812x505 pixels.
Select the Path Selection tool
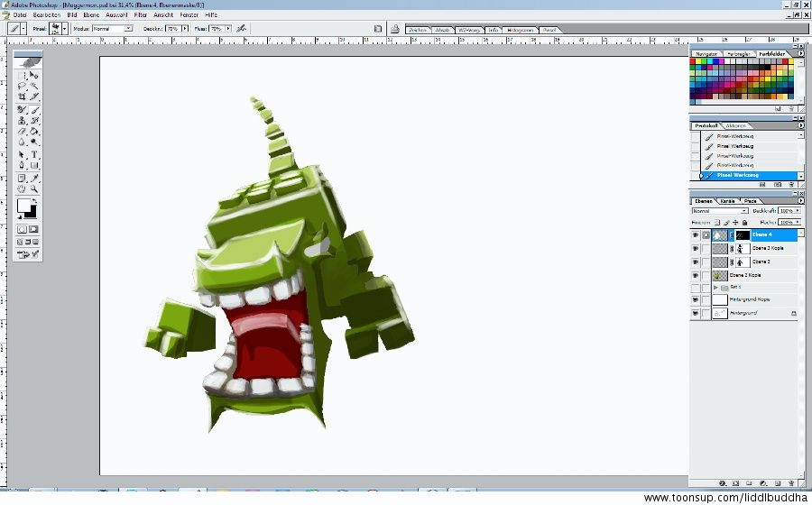click(x=22, y=155)
